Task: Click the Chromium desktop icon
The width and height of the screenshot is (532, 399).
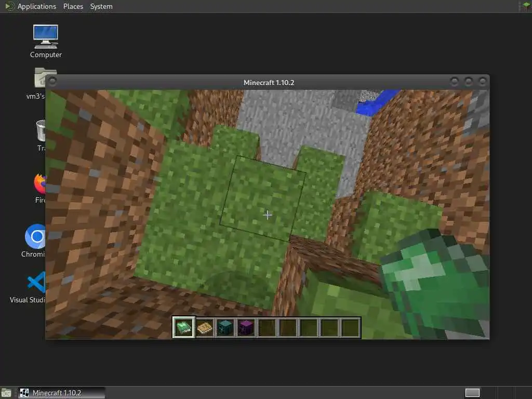Action: [x=35, y=236]
